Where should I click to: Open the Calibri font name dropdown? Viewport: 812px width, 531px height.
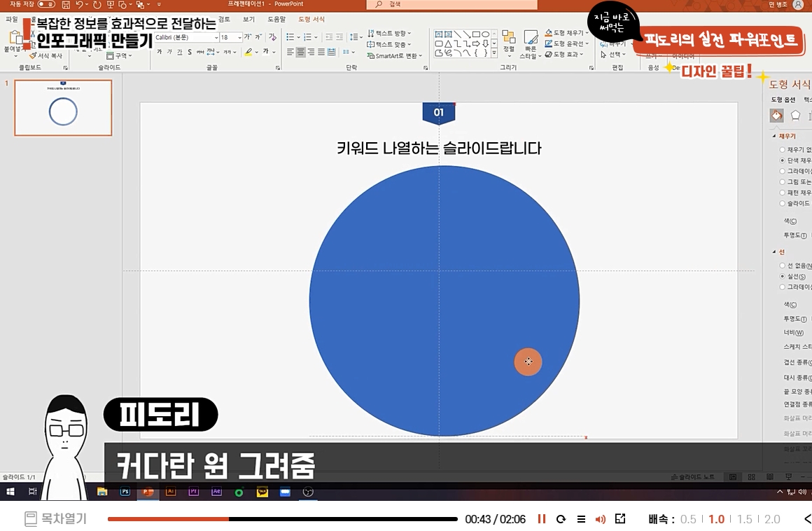pyautogui.click(x=216, y=37)
